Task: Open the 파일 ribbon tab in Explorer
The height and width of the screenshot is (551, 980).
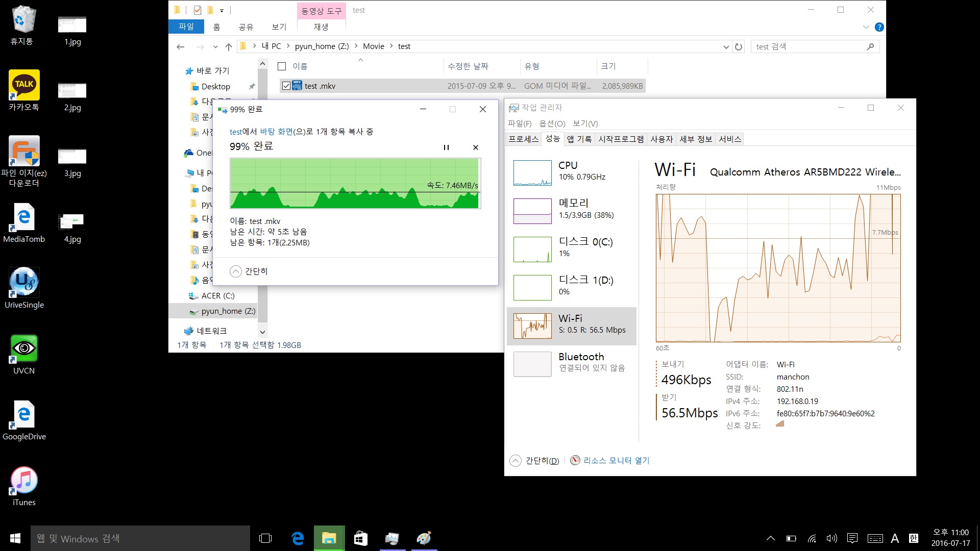Action: point(186,27)
